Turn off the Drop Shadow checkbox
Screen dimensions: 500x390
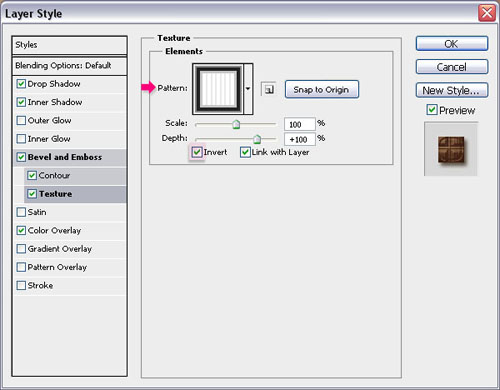(21, 84)
